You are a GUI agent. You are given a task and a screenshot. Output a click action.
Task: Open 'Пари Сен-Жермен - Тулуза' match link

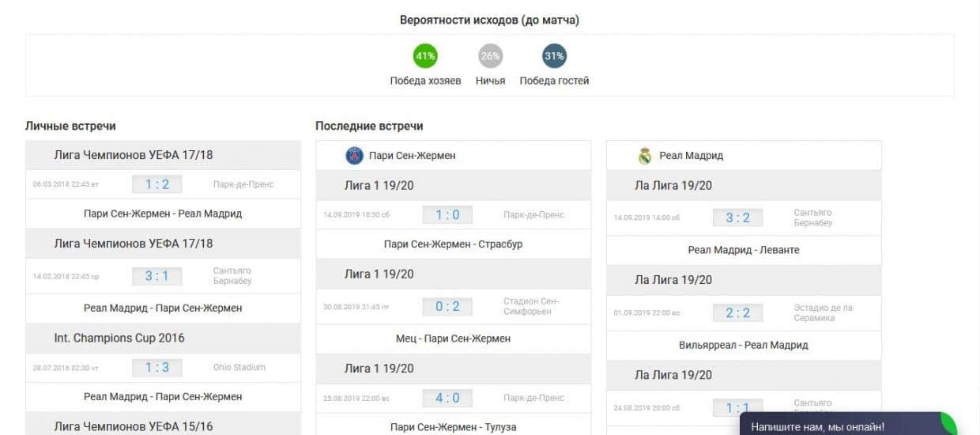[453, 427]
